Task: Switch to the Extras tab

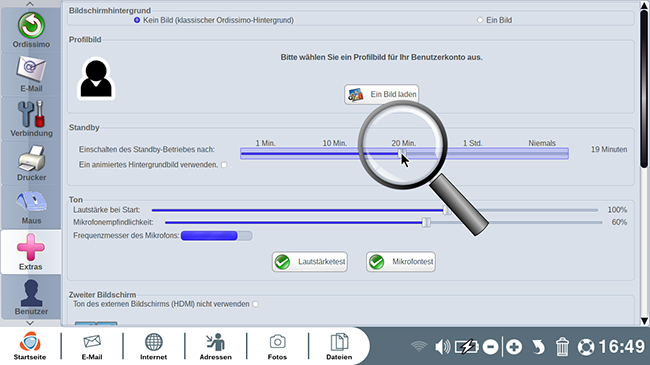Action: tap(31, 252)
